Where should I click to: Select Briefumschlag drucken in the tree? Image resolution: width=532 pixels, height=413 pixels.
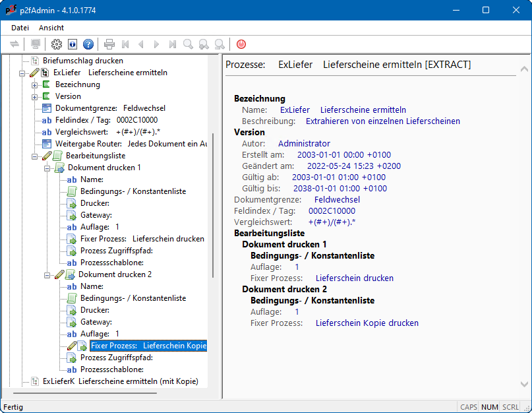83,61
